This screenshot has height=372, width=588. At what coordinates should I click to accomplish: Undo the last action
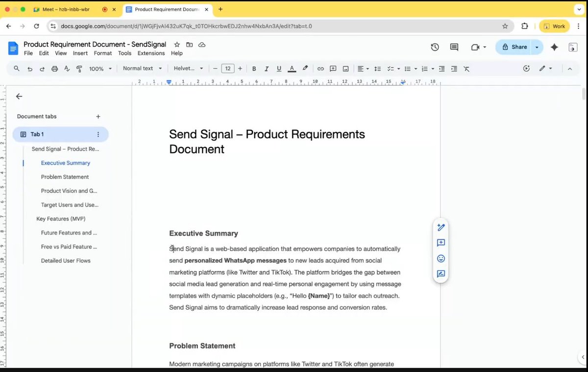[x=30, y=69]
